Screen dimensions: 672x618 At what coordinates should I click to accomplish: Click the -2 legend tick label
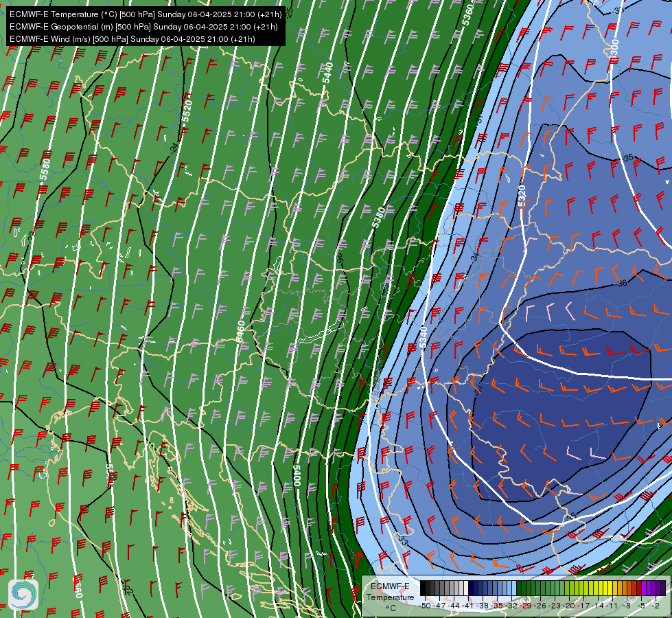coord(656,606)
